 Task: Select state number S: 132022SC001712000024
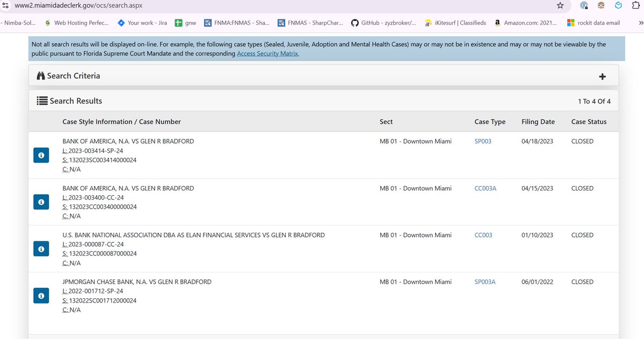click(99, 300)
